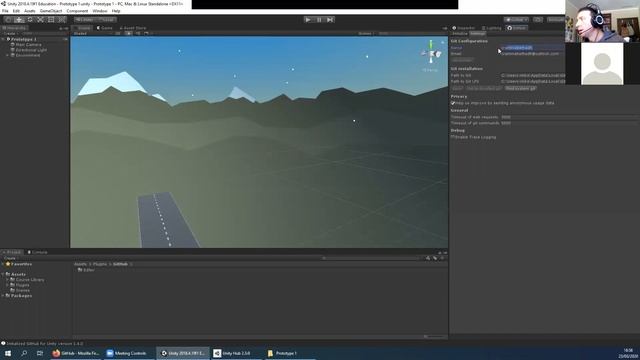Collapse the Prototype 1 scene in Hierarchy
The image size is (640, 360).
[x=3, y=40]
